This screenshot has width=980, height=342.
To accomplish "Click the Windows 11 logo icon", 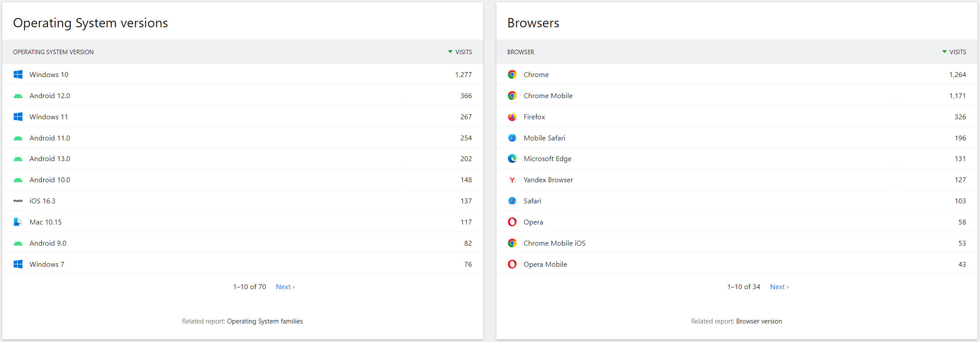I will pyautogui.click(x=18, y=117).
